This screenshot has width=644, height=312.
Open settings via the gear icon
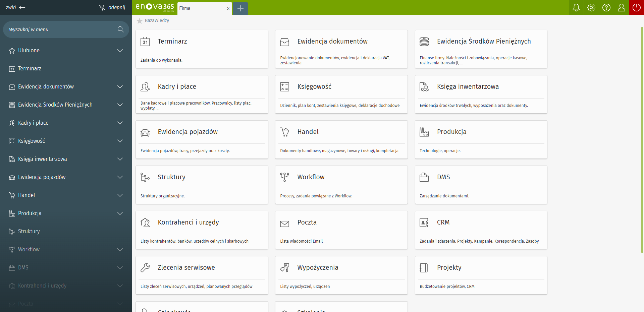click(591, 8)
